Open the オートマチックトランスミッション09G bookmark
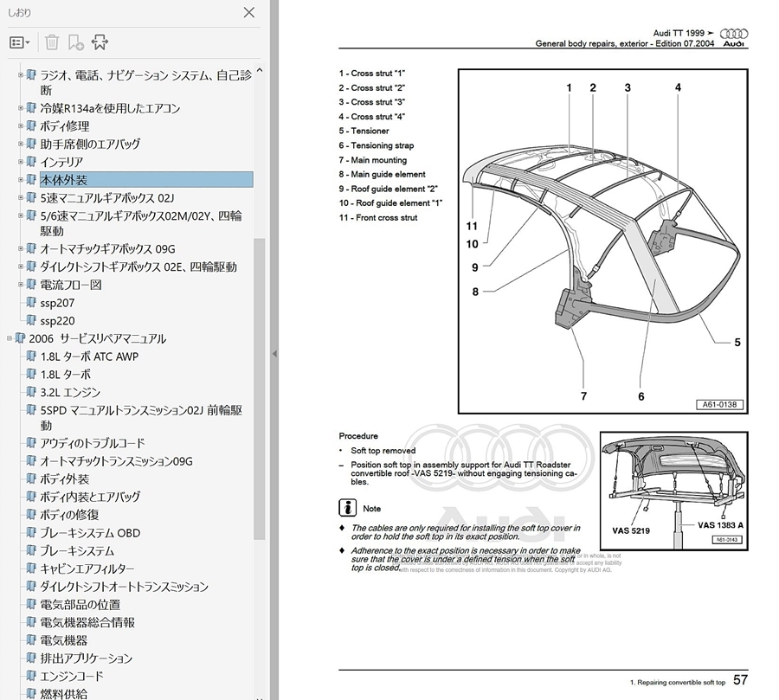The height and width of the screenshot is (700, 779). coord(116,461)
